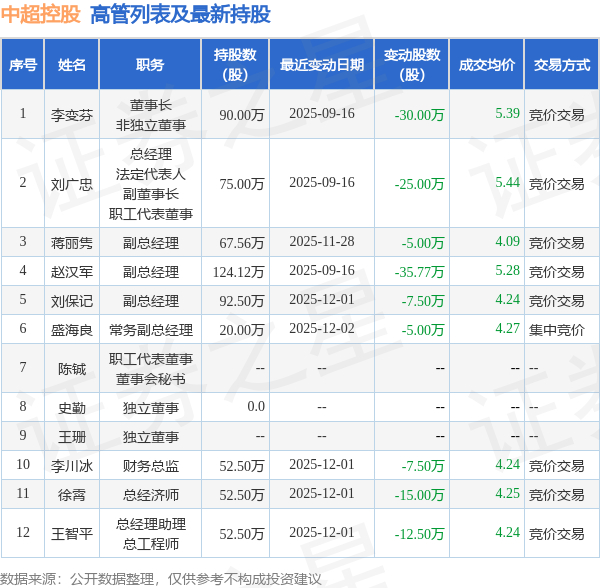Click the name 陈铖
Viewport: 600px width, 588px height.
(x=72, y=369)
